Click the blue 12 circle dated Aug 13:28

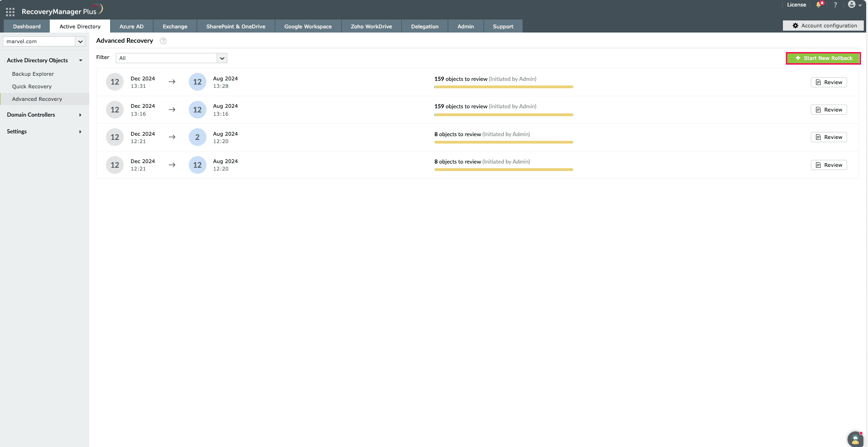[x=198, y=82]
